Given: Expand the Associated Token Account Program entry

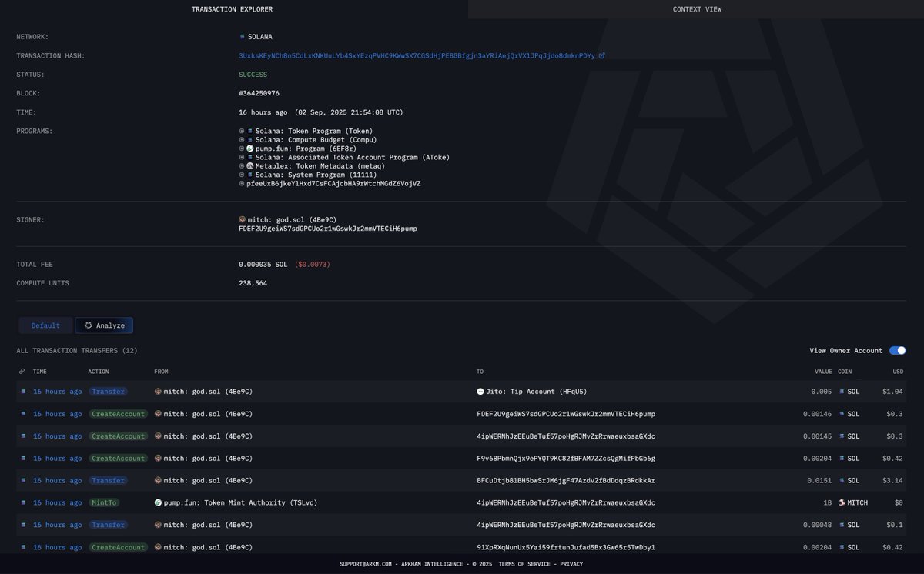Looking at the screenshot, I should click(x=242, y=158).
